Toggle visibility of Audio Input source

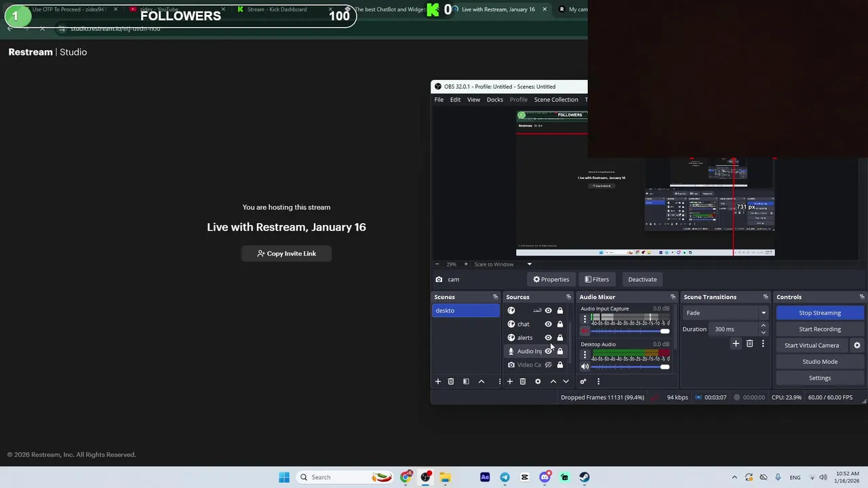[x=548, y=351]
